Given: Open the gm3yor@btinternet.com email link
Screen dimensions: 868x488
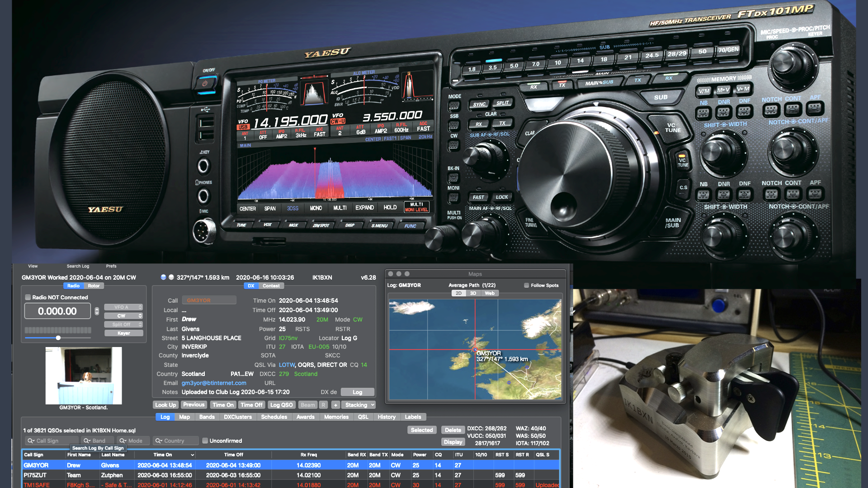Looking at the screenshot, I should tap(214, 383).
